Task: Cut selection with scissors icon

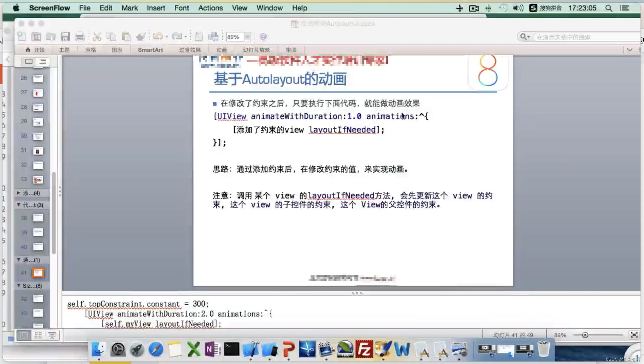Action: pyautogui.click(x=97, y=37)
